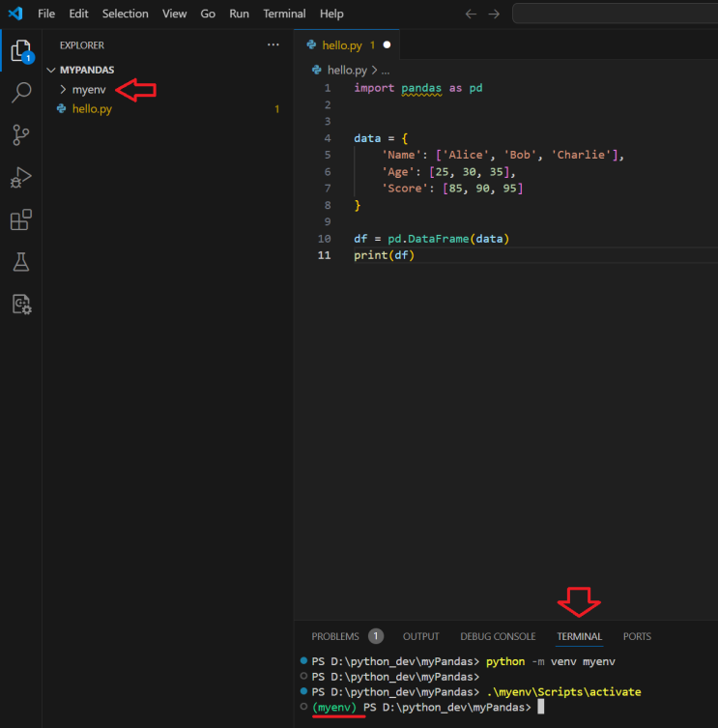Open the Source Control view icon

[x=21, y=135]
